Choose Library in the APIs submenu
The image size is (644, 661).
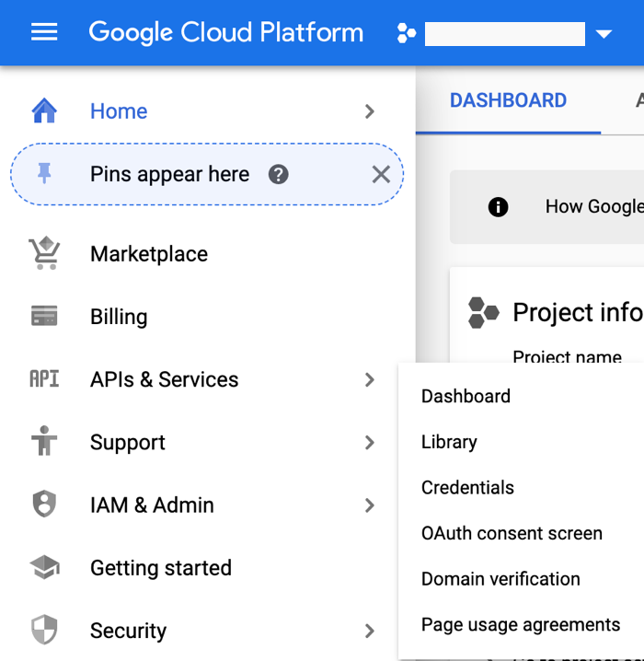click(x=449, y=442)
